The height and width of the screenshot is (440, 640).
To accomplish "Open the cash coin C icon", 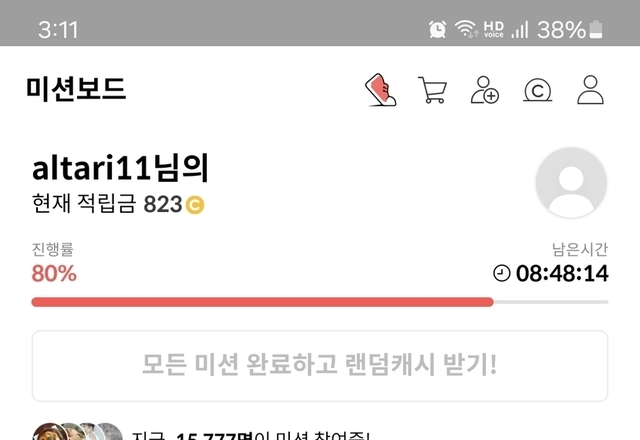I will click(538, 90).
